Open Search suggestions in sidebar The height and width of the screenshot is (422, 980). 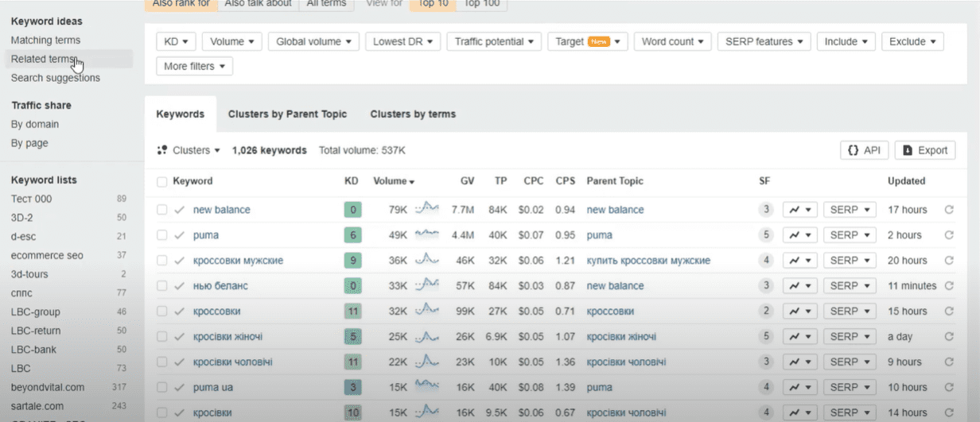(56, 78)
